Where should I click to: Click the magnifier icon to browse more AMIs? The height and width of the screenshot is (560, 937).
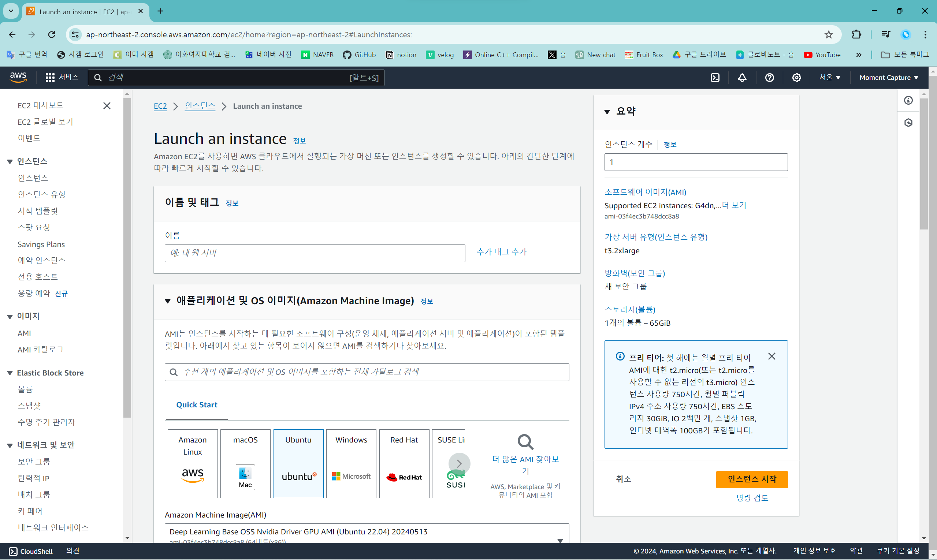click(525, 442)
